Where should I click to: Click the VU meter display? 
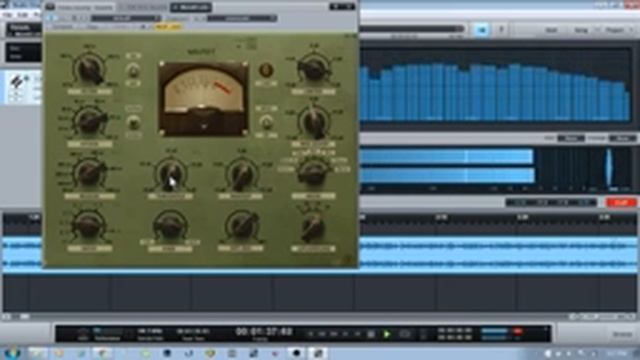click(x=203, y=99)
